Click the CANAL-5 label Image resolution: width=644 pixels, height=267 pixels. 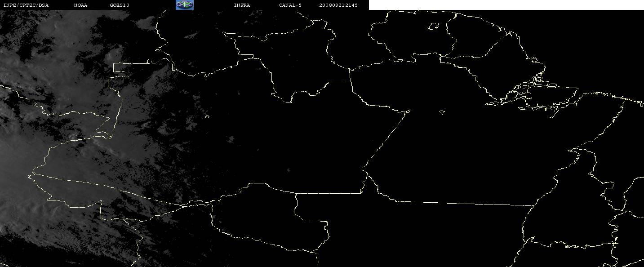tap(290, 5)
